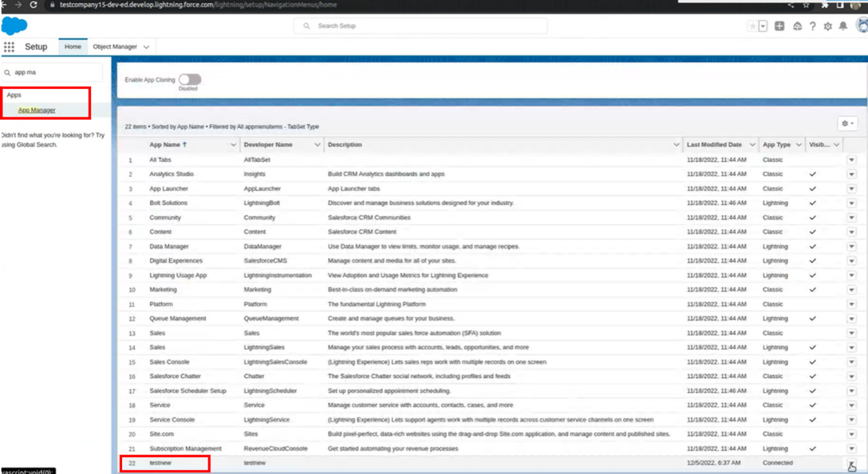Open row actions dropdown for testnew app
868x474 pixels.
coord(851,464)
